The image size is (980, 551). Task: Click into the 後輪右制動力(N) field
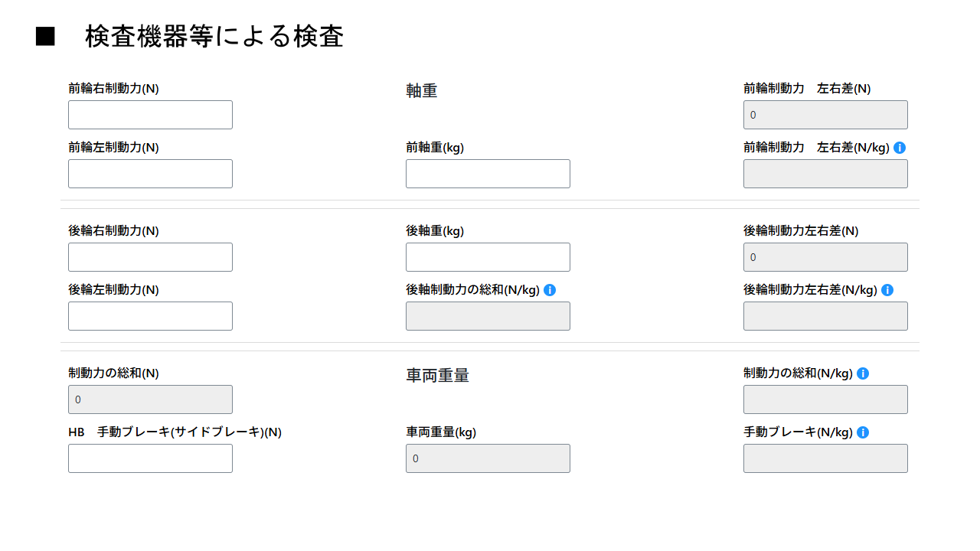(x=150, y=257)
